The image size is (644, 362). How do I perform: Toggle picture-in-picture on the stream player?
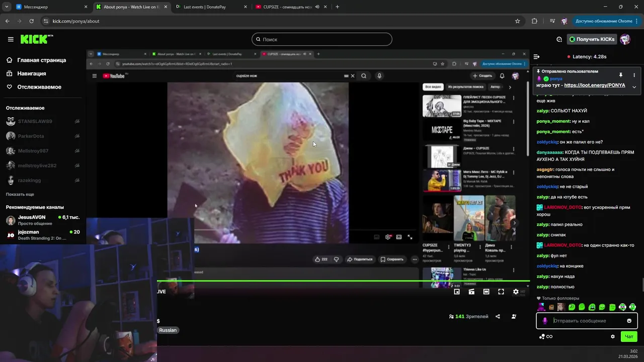pos(457,292)
